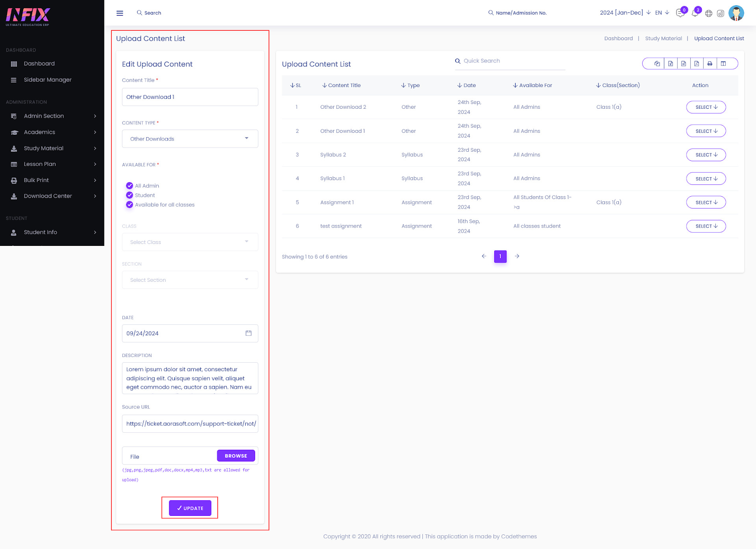Sort by Type column
This screenshot has height=549, width=756.
[x=410, y=86]
